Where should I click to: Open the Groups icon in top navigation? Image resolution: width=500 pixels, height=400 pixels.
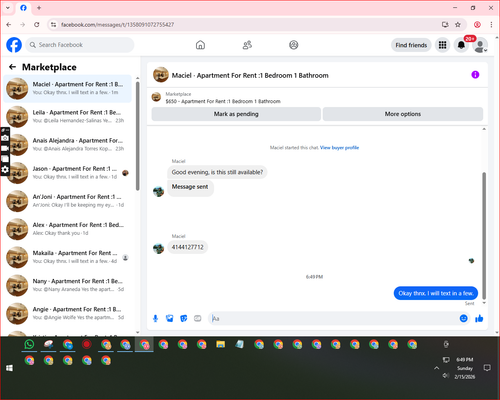pos(294,45)
